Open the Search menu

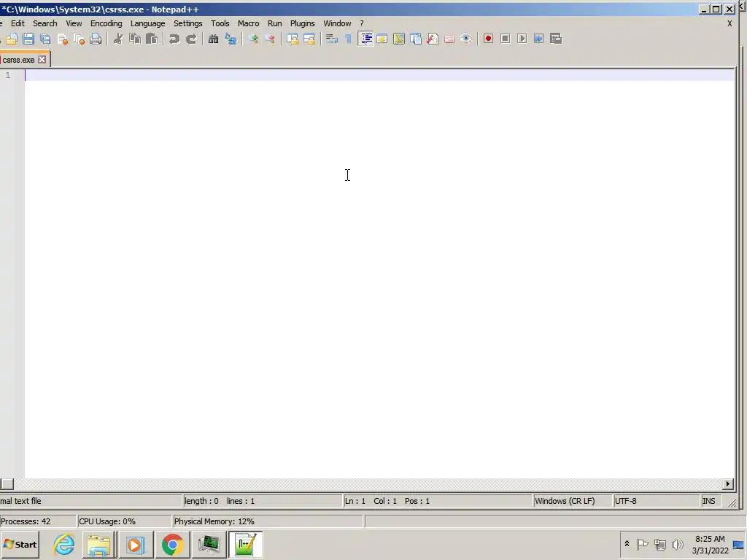coord(44,23)
